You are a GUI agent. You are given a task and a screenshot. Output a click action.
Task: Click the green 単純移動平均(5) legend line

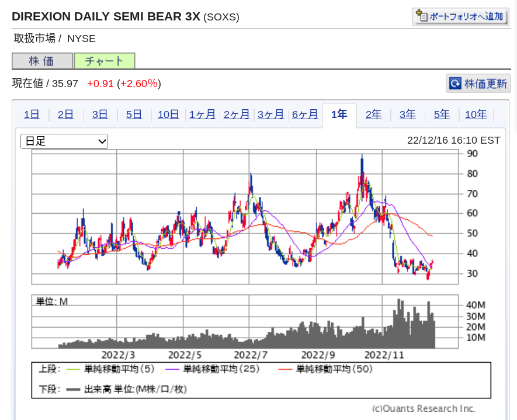point(73,369)
